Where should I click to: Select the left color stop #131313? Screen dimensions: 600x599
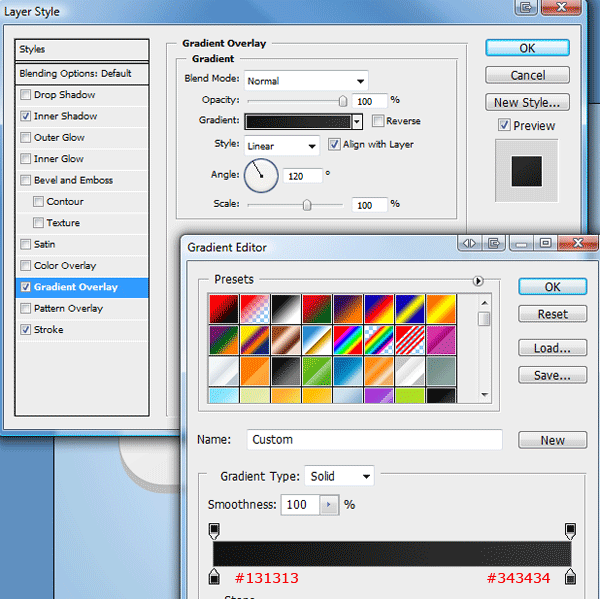[214, 576]
